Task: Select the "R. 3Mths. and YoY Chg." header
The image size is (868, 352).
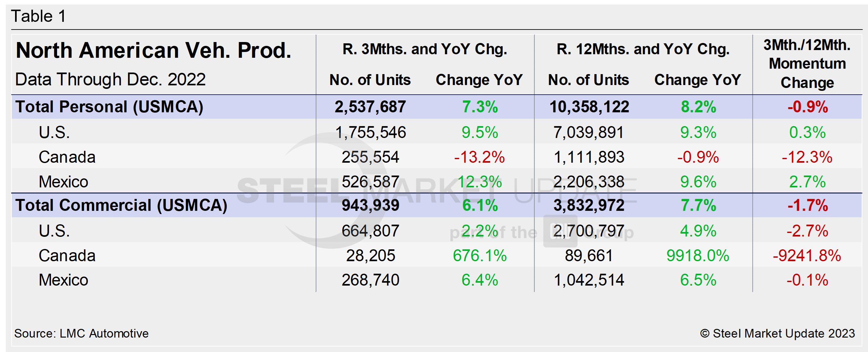Action: pos(425,49)
